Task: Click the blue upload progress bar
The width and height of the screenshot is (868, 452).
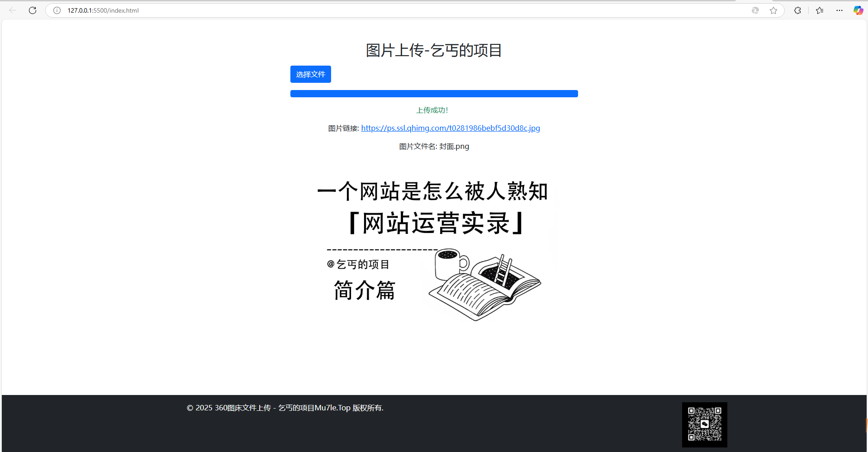Action: (434, 93)
